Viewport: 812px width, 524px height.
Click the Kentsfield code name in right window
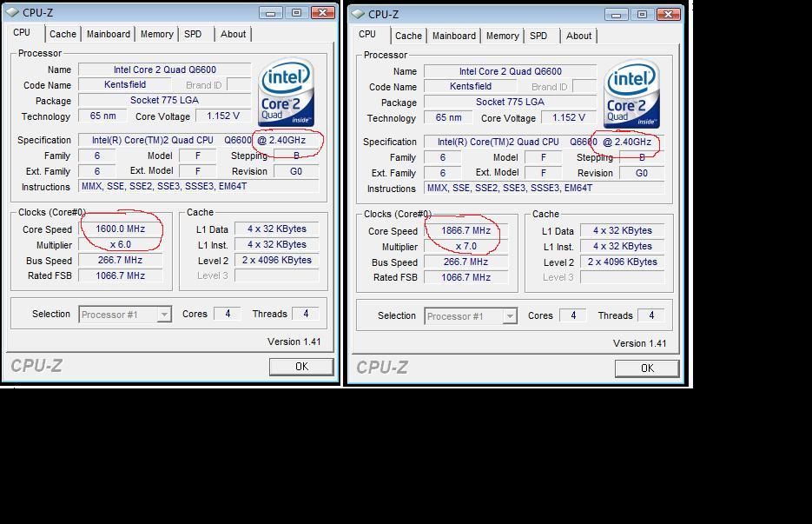click(471, 87)
